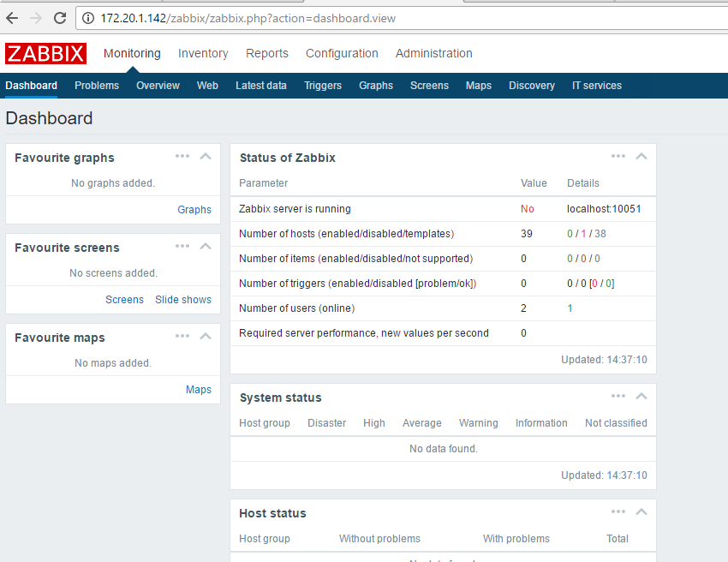Click the browser refresh icon
The image size is (728, 562).
[58, 18]
